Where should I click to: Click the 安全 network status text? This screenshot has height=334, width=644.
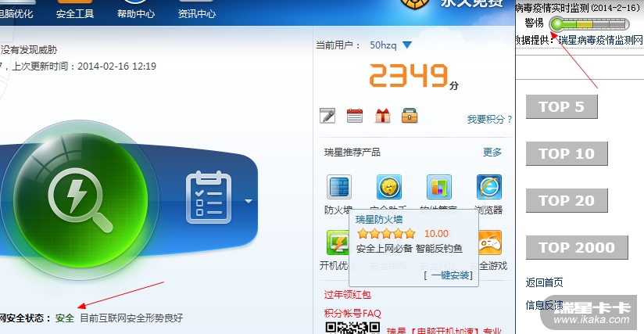65,318
